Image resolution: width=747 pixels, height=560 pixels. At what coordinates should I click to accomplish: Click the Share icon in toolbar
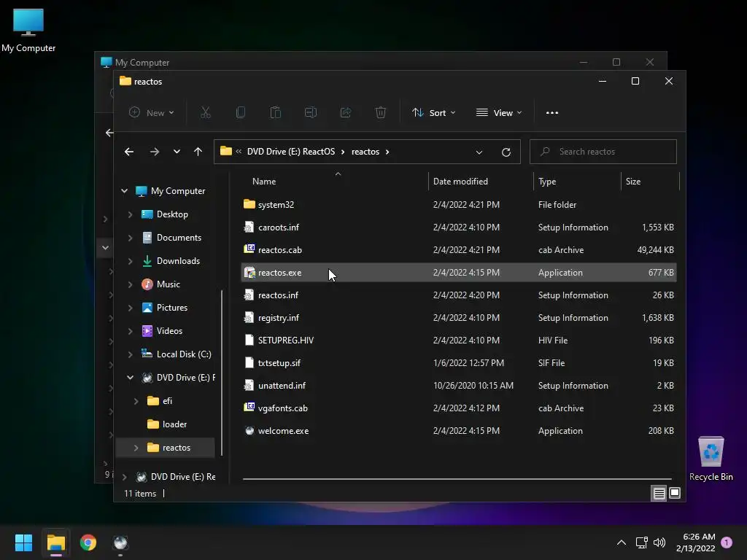click(345, 113)
